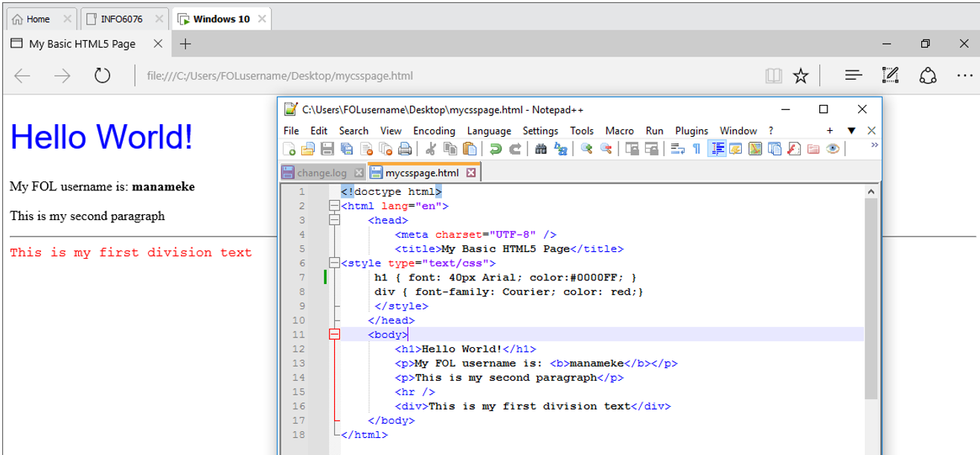Click the Cut icon on the toolbar
980x455 pixels.
[x=430, y=149]
